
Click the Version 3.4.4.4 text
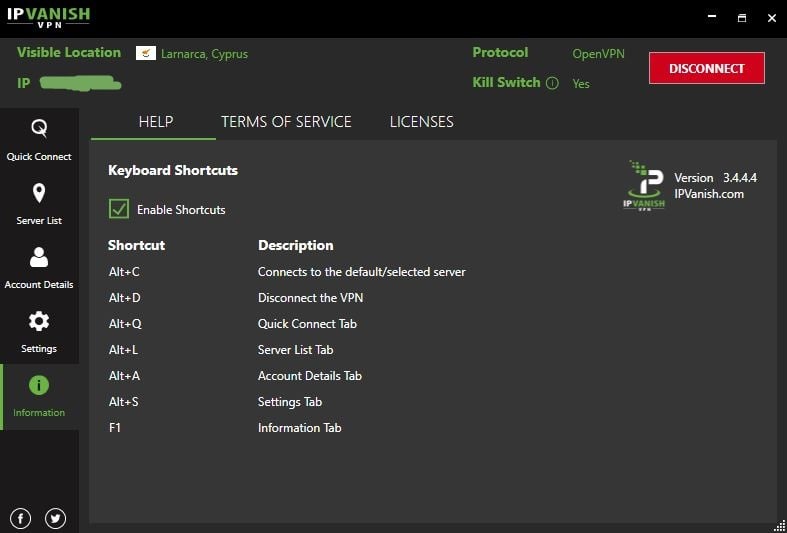[x=715, y=178]
